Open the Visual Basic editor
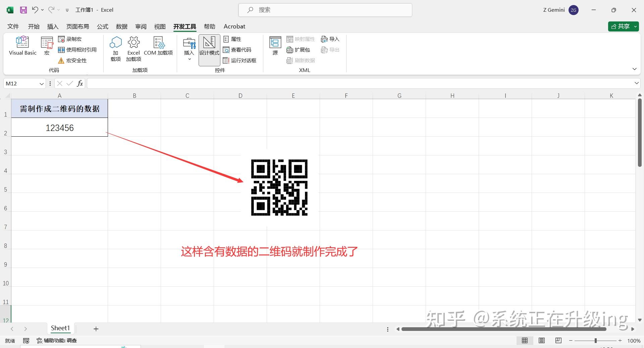 coord(22,46)
